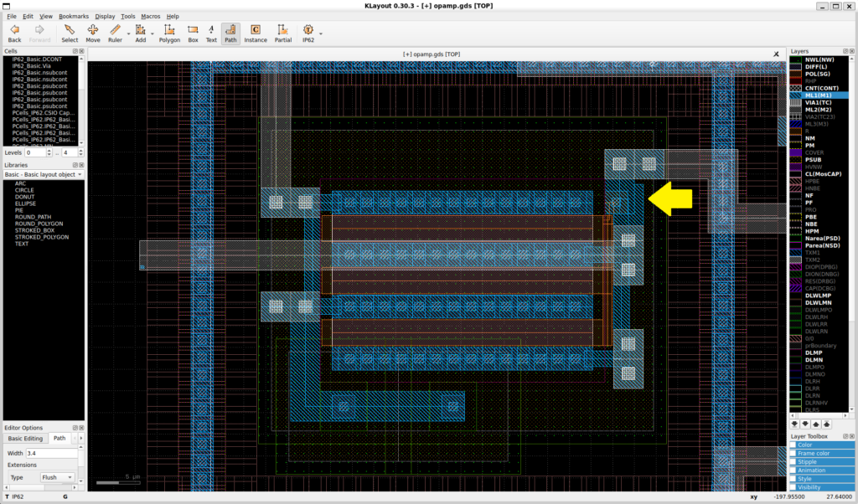Open the Bookmarks menu
858x504 pixels.
tap(74, 16)
